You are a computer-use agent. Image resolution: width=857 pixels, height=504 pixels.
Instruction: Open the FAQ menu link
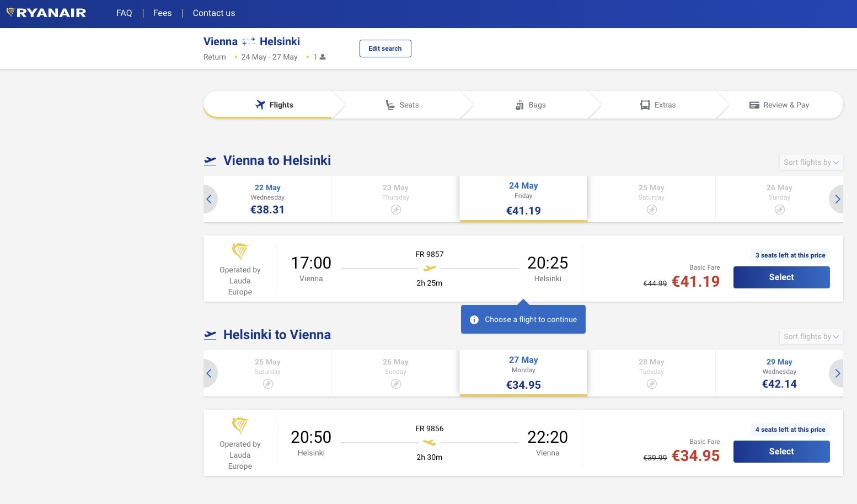click(x=124, y=13)
